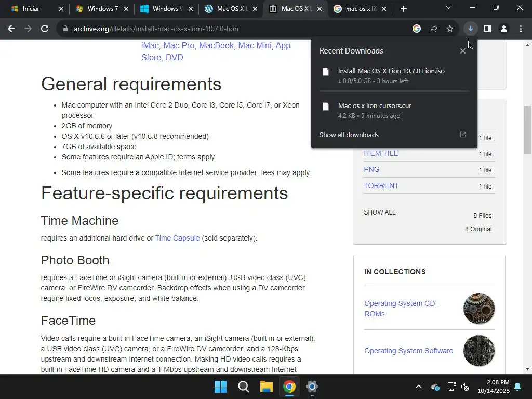Reload the archive.org page

point(45,29)
